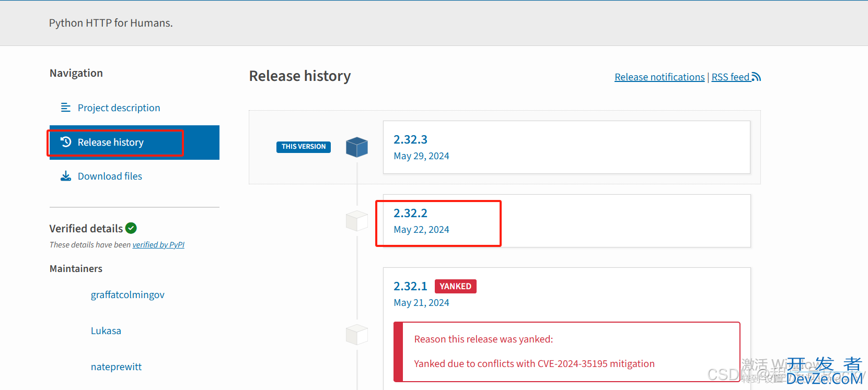Open maintainer graffatcolmingov profile
Image resolution: width=868 pixels, height=390 pixels.
pyautogui.click(x=128, y=295)
